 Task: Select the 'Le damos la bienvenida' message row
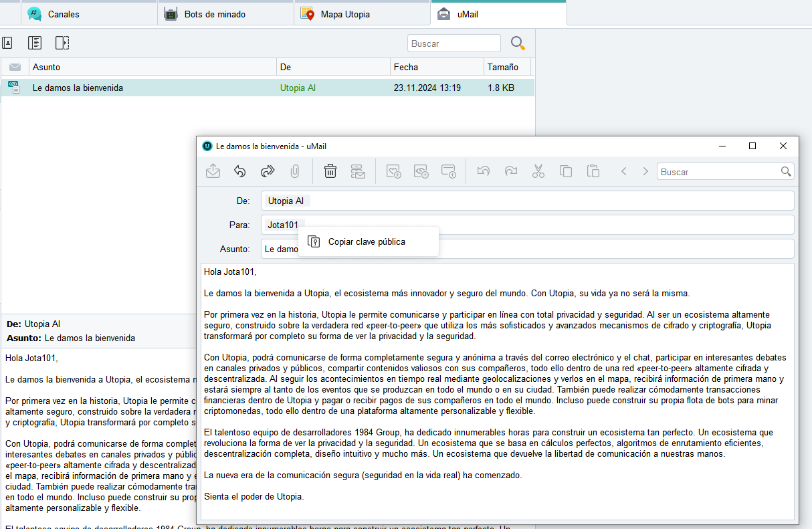point(268,88)
